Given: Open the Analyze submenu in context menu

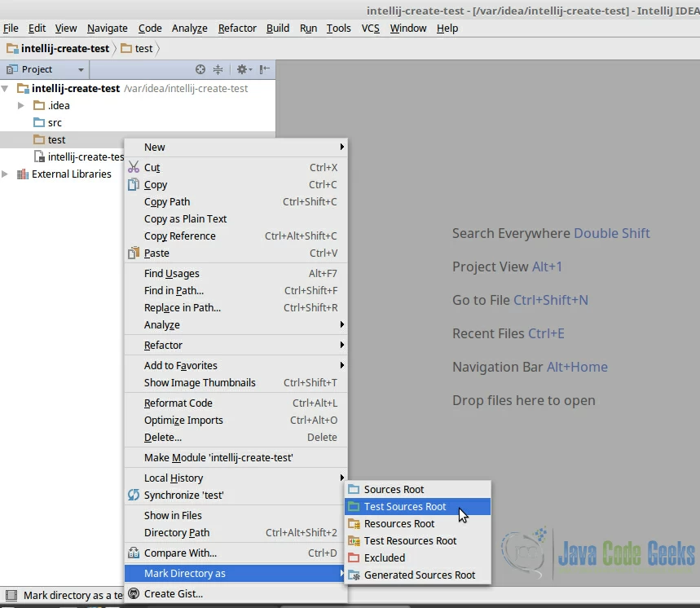Looking at the screenshot, I should coord(236,324).
